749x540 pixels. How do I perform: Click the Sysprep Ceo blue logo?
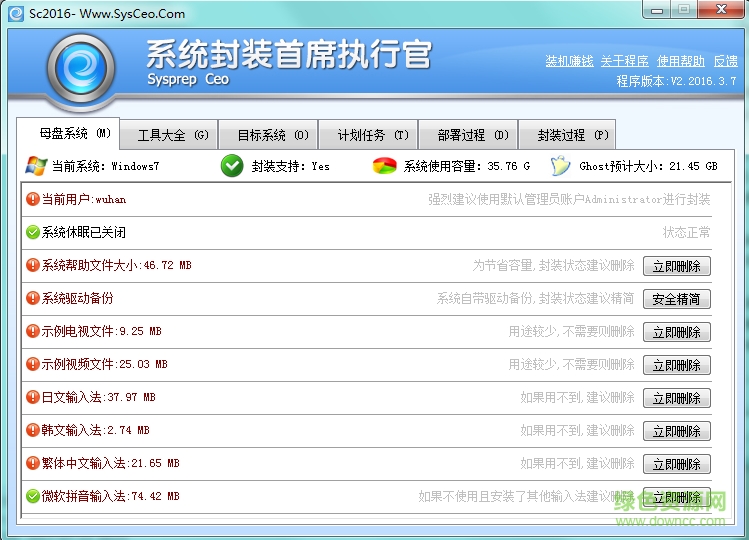tap(73, 70)
